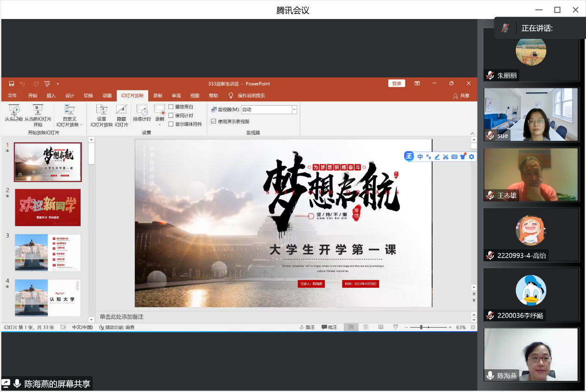Click the 登录 button
The image size is (586, 392).
point(397,83)
